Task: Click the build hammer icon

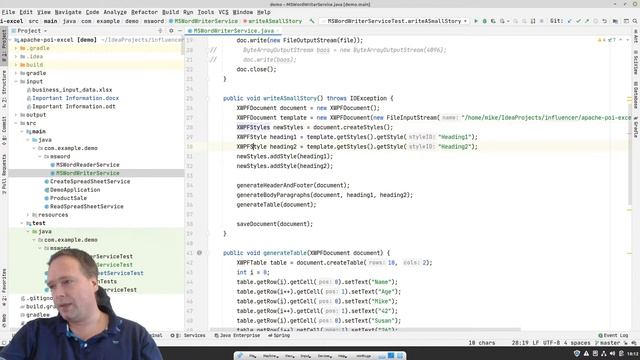Action: coord(312,21)
